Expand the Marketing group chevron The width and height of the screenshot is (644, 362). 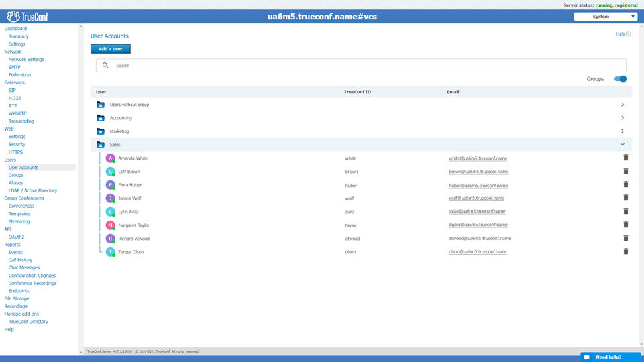click(623, 131)
